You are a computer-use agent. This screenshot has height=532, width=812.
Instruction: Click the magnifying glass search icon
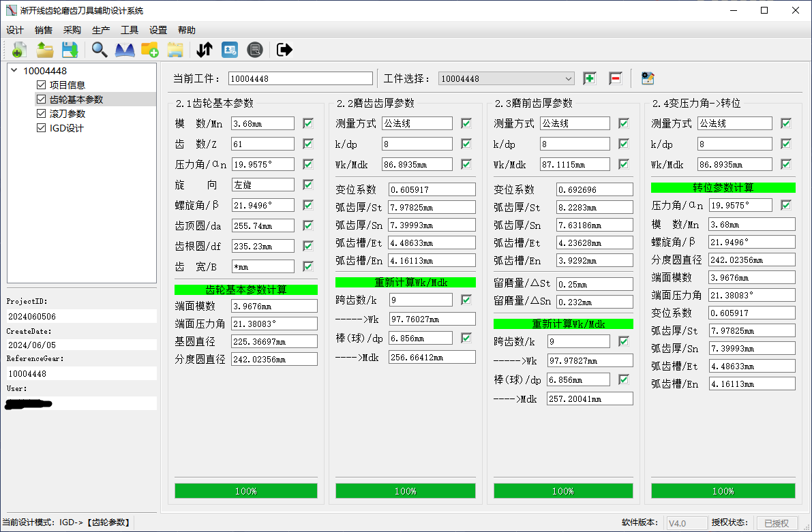[99, 50]
